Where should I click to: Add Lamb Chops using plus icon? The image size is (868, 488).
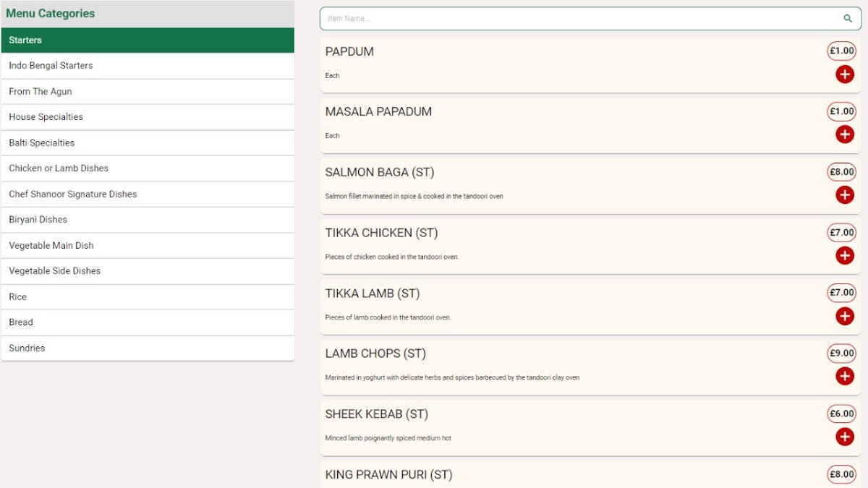(844, 376)
